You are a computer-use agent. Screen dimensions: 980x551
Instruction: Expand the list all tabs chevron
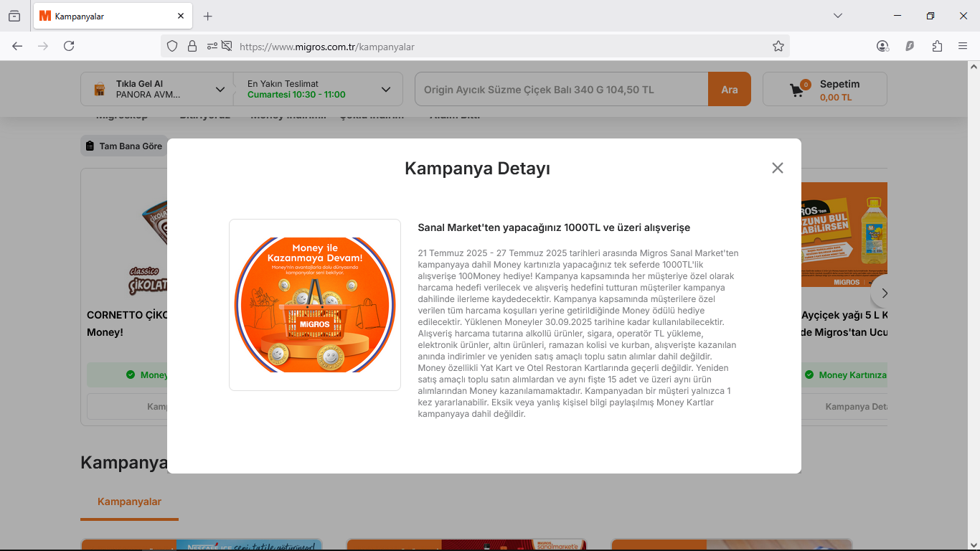point(838,16)
